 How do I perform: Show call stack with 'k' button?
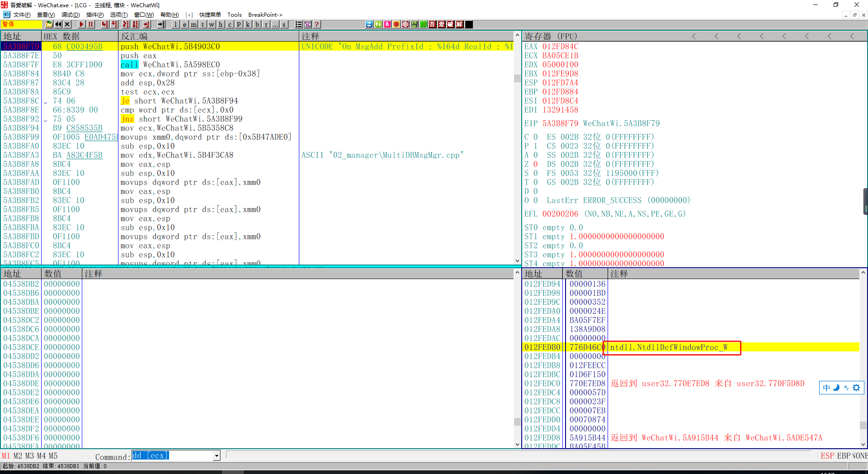pyautogui.click(x=248, y=24)
